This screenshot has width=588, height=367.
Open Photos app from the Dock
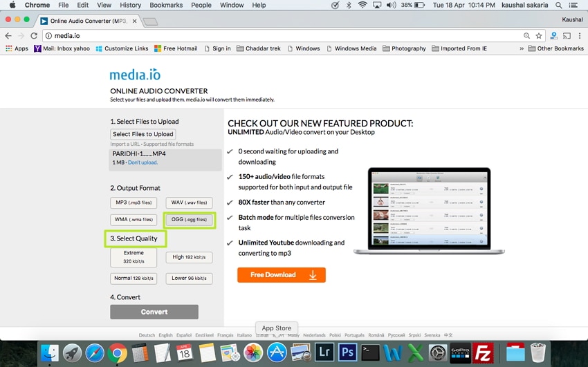coord(253,352)
